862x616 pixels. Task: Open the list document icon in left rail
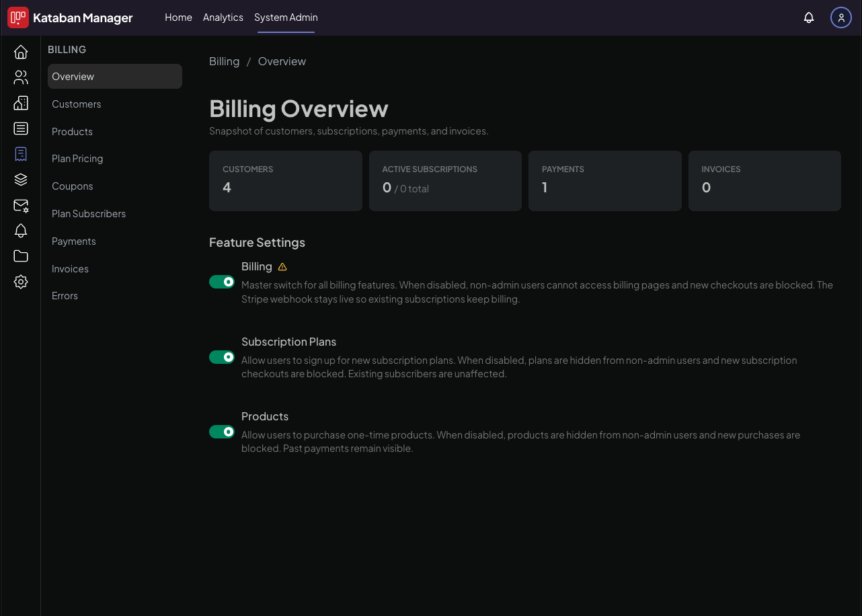pos(21,128)
